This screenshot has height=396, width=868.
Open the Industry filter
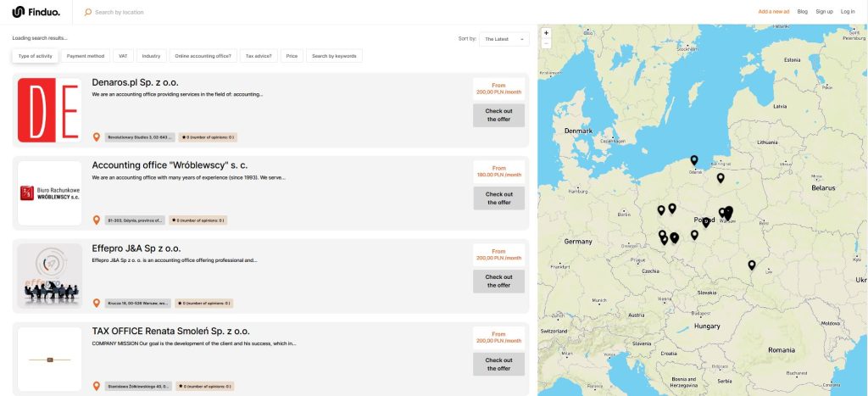[151, 56]
